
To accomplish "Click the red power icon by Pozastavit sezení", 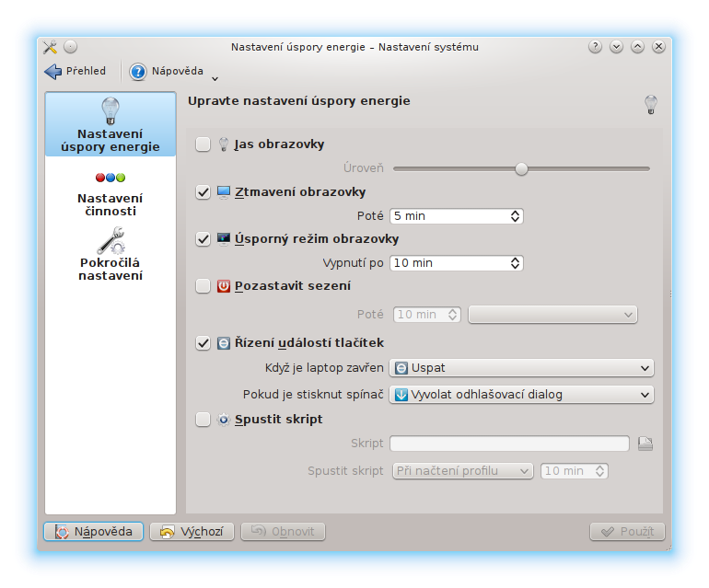I will (224, 286).
